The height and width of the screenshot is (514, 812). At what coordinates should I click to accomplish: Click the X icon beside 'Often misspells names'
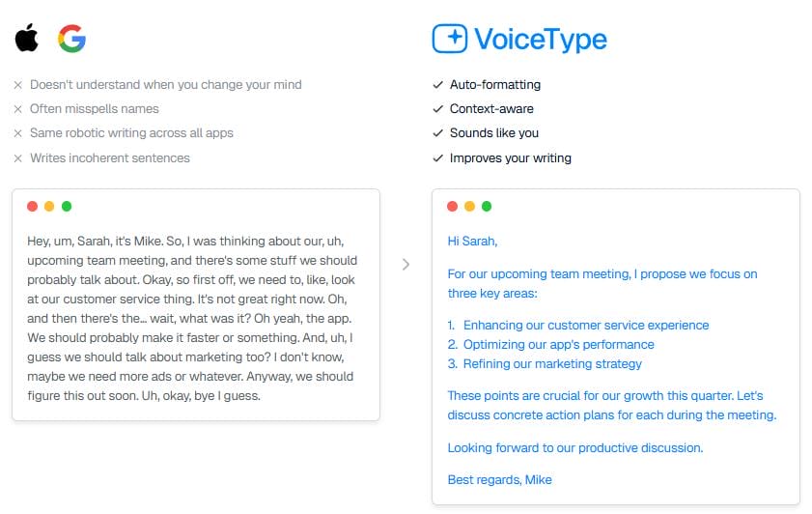17,109
